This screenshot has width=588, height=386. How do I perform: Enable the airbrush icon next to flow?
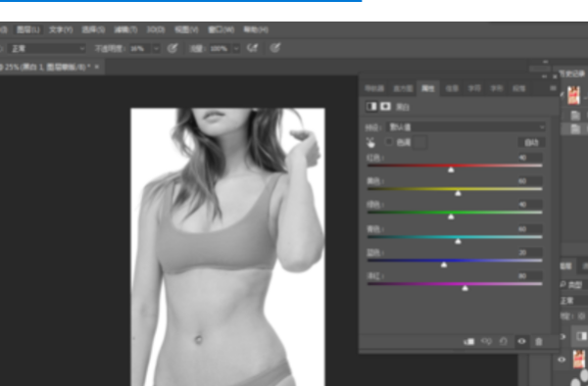[x=253, y=48]
